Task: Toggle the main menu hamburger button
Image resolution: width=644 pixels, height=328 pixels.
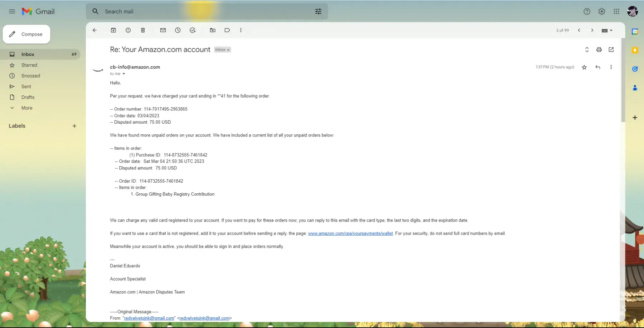Action: click(x=12, y=11)
